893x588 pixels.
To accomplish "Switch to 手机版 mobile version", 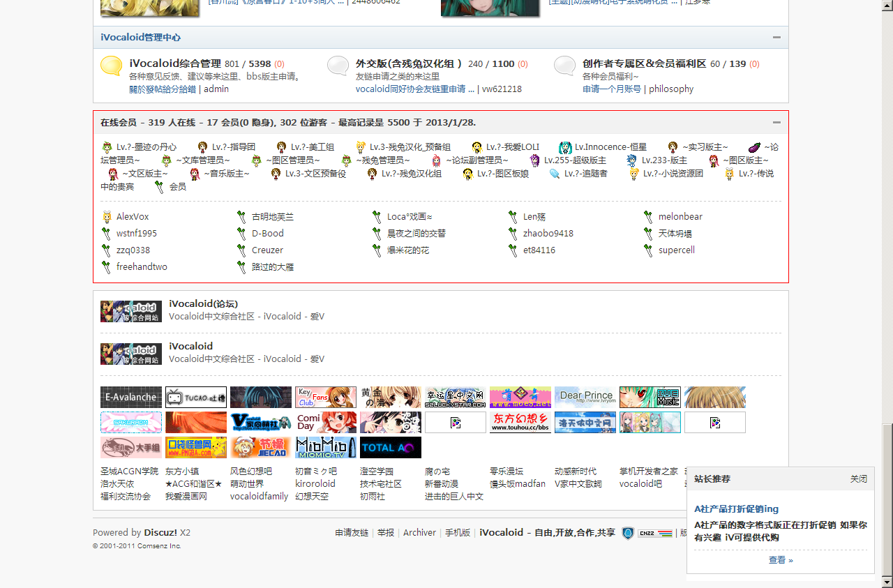I will (458, 533).
